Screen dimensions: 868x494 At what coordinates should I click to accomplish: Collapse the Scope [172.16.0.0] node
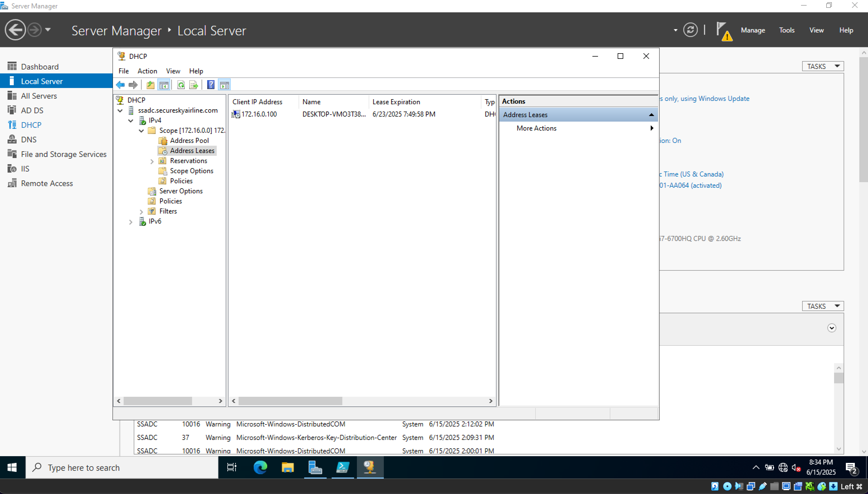point(141,131)
